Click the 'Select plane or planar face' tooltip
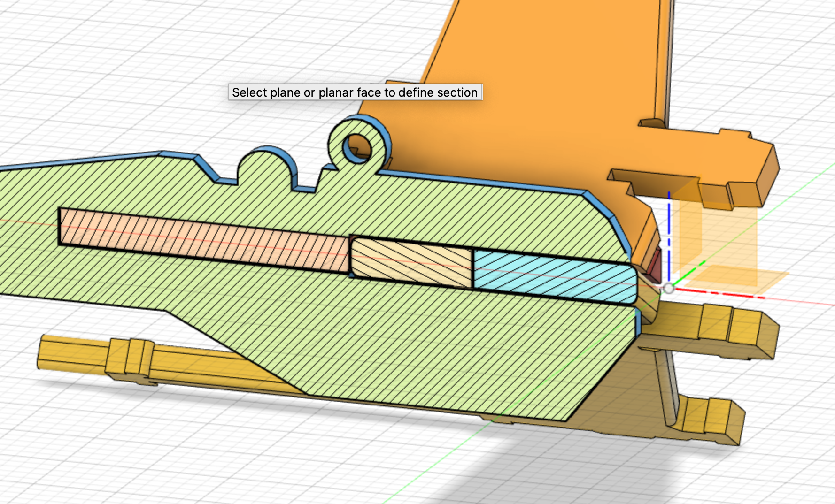The height and width of the screenshot is (504, 835). coord(355,92)
